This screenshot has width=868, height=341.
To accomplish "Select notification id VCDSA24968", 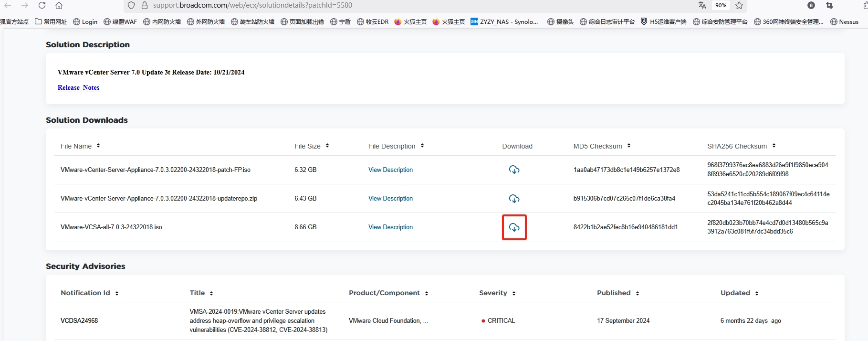I will coord(79,320).
